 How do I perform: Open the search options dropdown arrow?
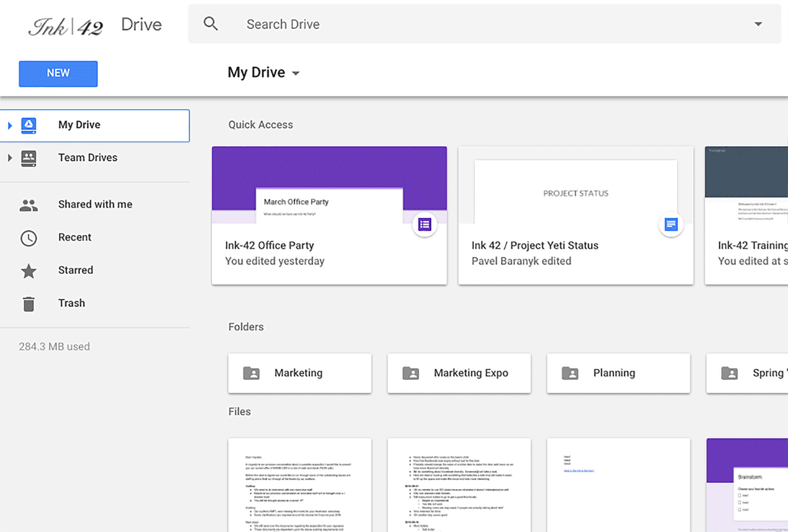click(x=758, y=24)
